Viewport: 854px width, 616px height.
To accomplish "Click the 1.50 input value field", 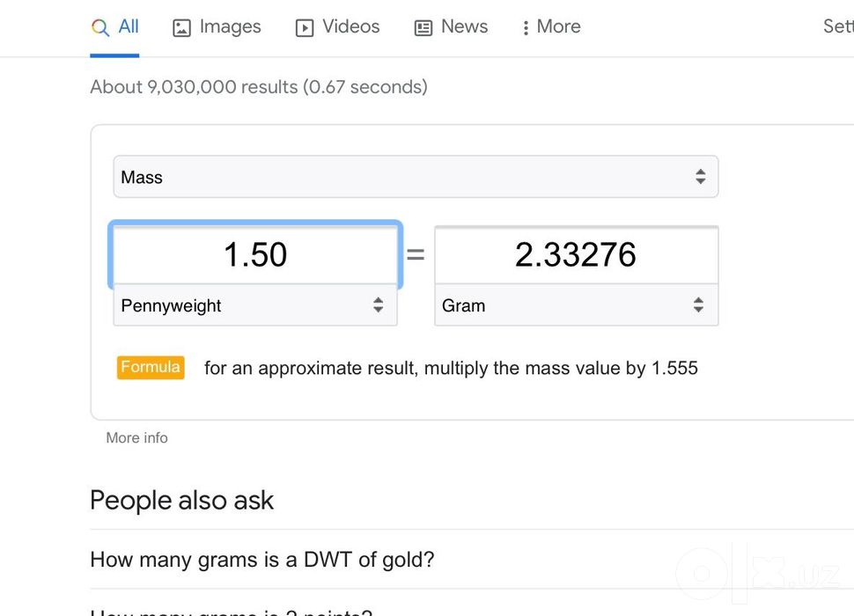I will pyautogui.click(x=255, y=254).
